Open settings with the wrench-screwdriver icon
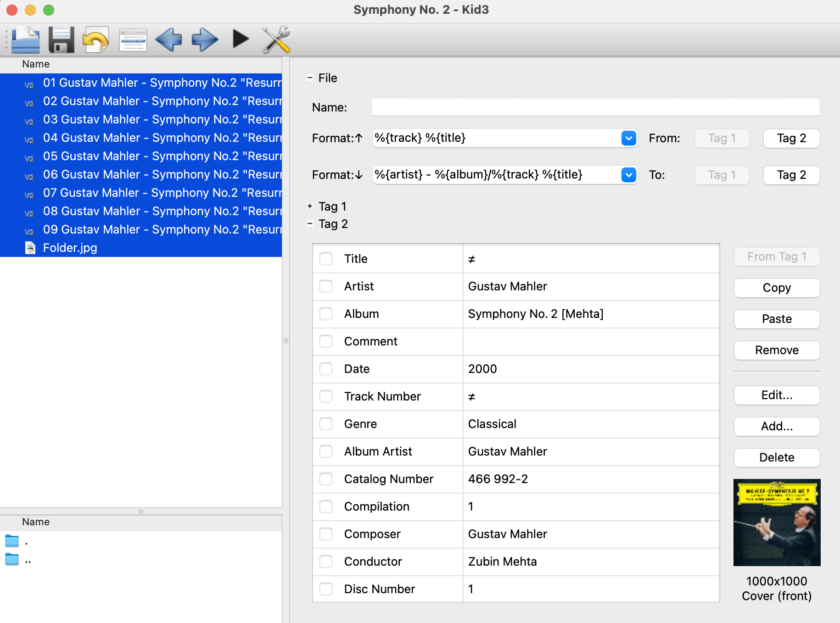The image size is (840, 623). click(x=276, y=40)
